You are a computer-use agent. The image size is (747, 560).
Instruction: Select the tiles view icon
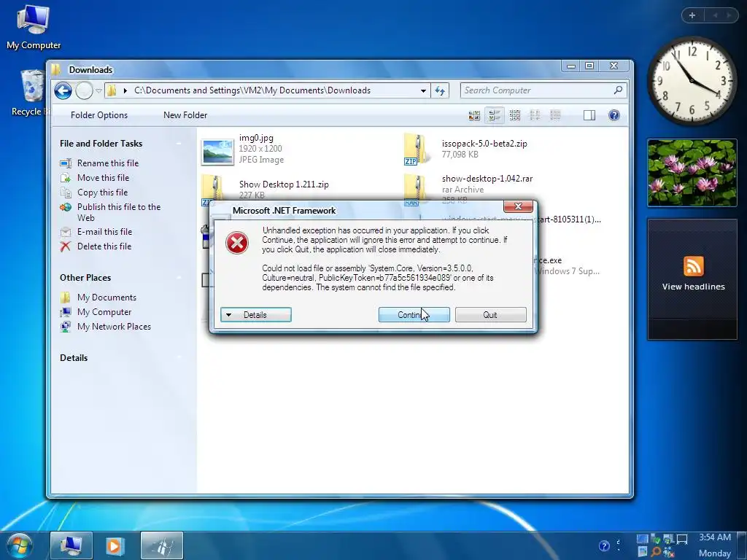tap(494, 115)
